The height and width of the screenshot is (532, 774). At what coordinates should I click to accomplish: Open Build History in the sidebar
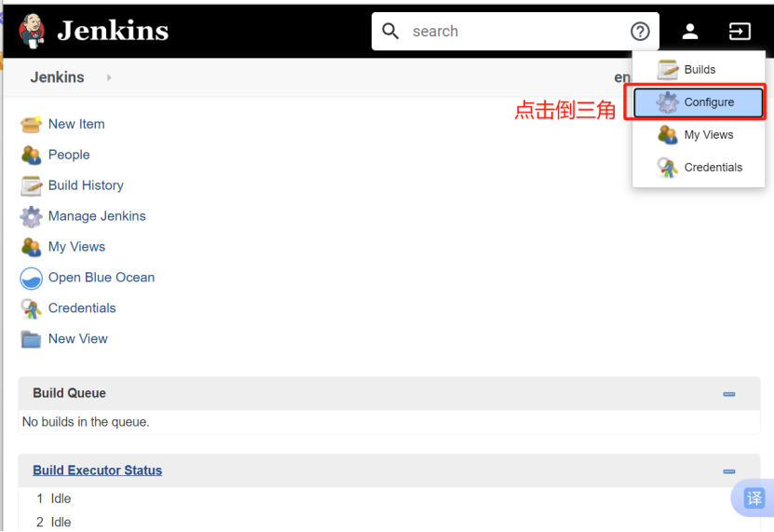(86, 185)
